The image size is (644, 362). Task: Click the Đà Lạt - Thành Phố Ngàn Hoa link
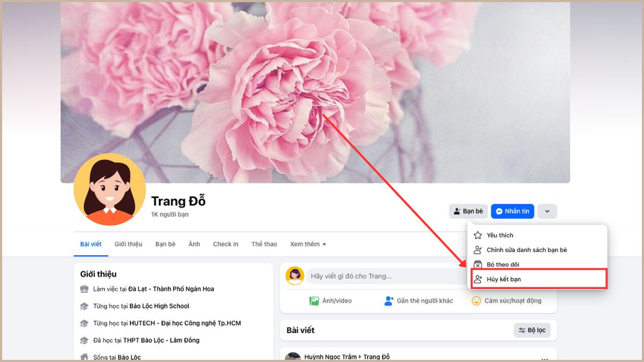coord(171,289)
